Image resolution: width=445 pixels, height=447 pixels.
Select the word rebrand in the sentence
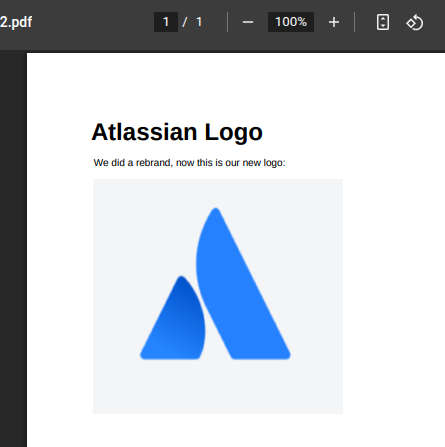coord(154,163)
